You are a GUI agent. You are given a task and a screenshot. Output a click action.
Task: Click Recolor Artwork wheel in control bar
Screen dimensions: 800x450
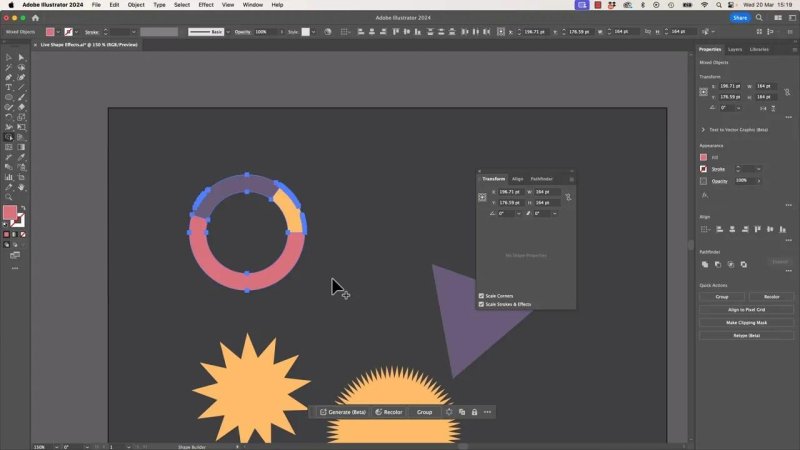[x=328, y=32]
